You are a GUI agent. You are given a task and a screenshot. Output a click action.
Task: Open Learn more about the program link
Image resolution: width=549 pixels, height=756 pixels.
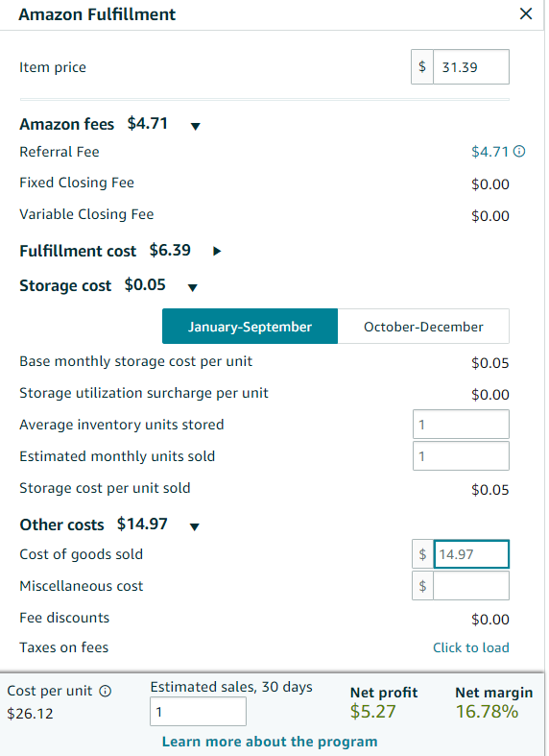[270, 742]
